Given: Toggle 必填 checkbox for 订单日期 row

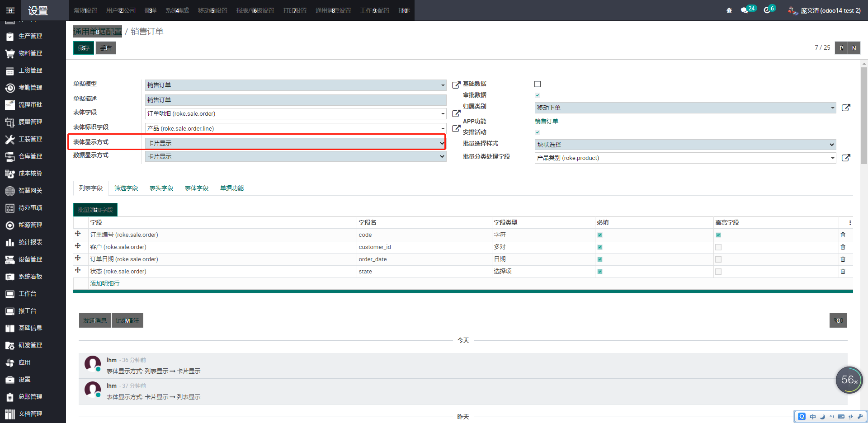Looking at the screenshot, I should 600,259.
